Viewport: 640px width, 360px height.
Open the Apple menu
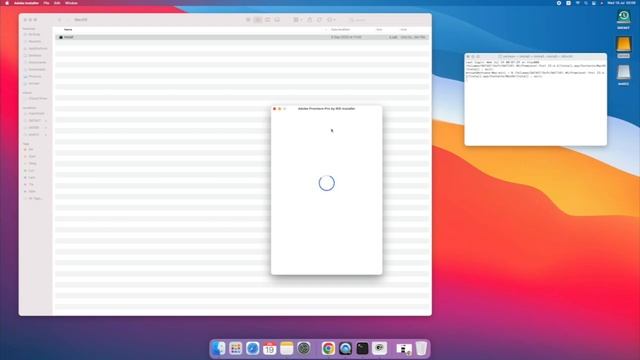point(7,3)
